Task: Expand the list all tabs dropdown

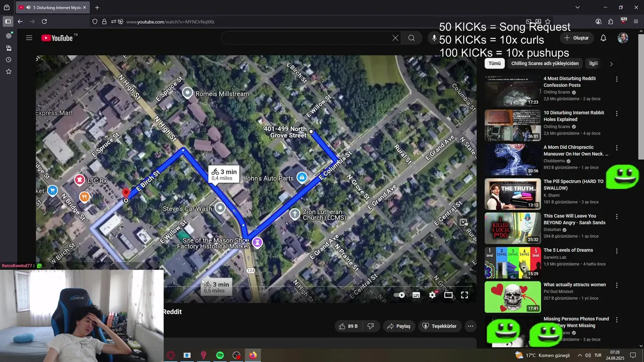Action: 578,8
